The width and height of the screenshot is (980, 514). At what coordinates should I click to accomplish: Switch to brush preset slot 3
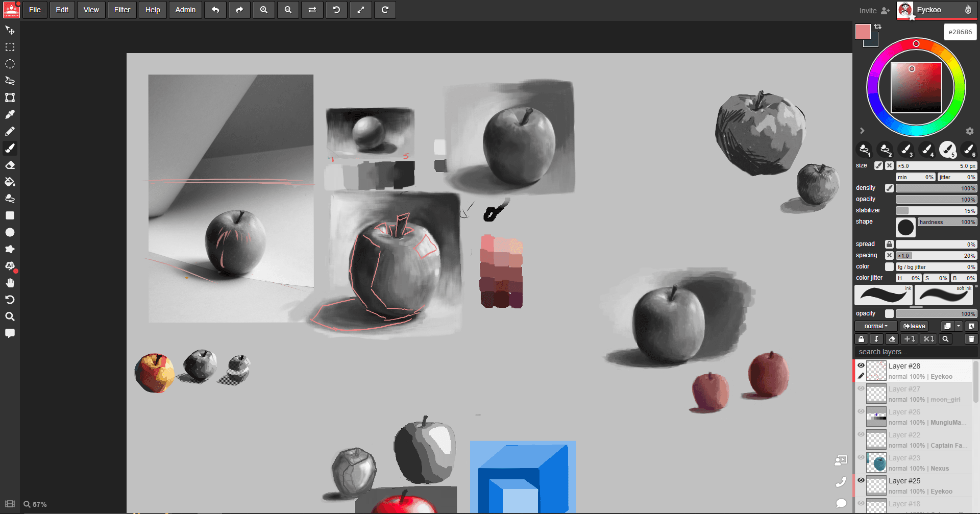point(906,150)
